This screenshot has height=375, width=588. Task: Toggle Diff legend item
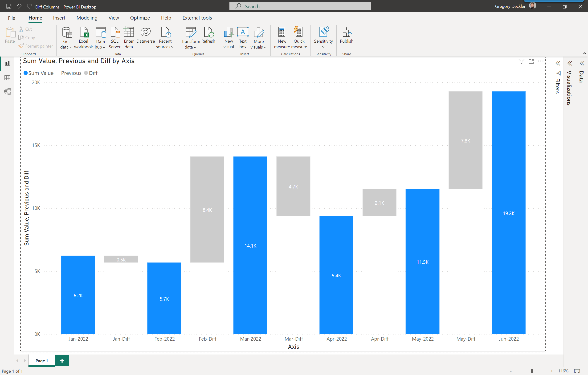point(91,73)
